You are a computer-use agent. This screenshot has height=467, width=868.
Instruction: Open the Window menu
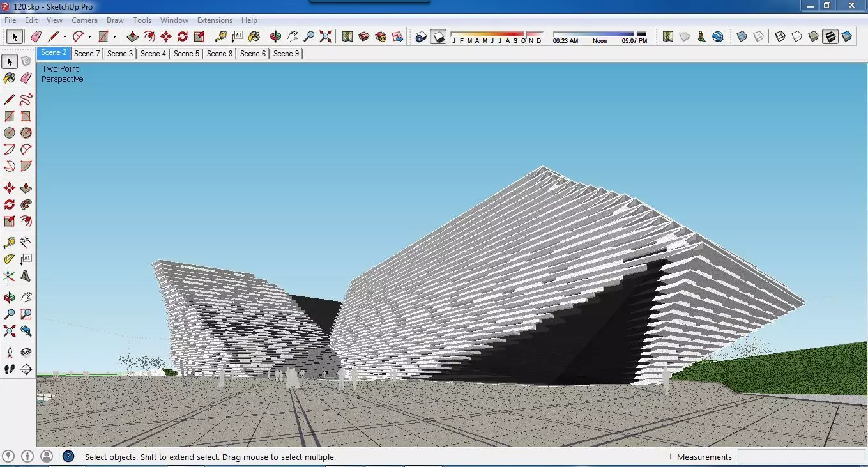point(174,20)
